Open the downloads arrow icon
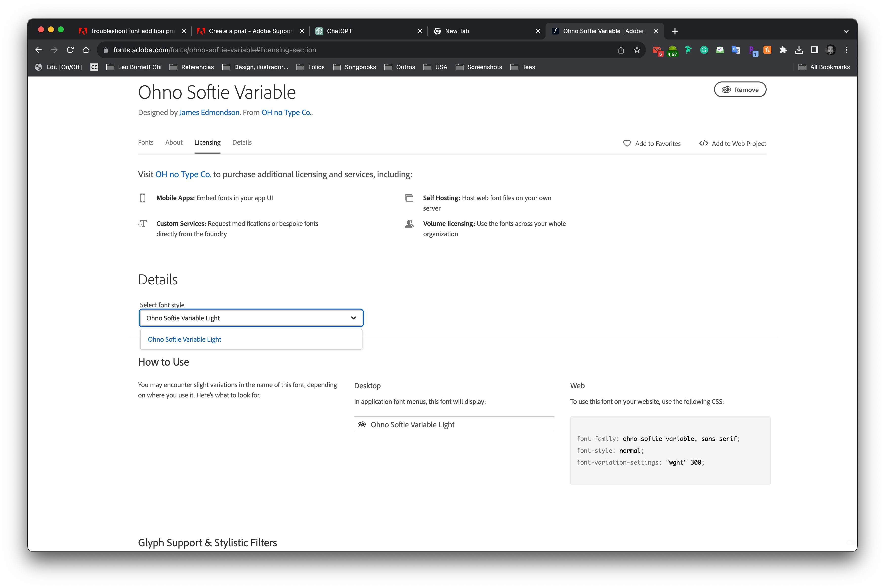885x588 pixels. pyautogui.click(x=799, y=50)
